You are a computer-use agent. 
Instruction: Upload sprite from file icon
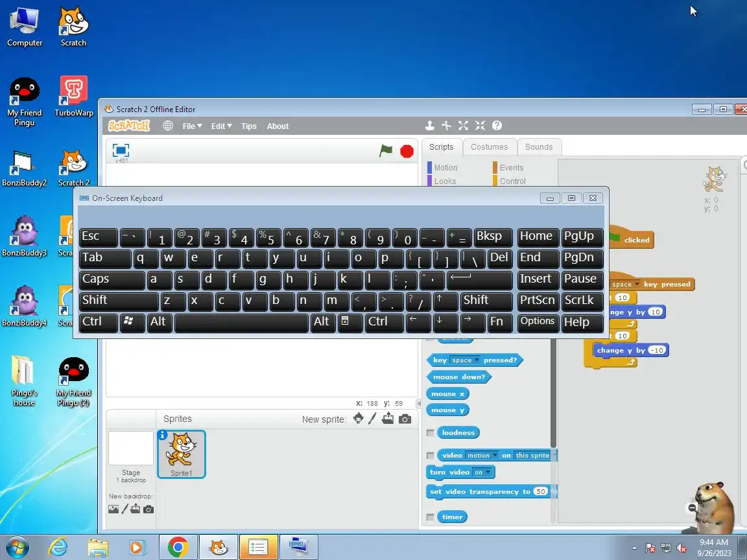click(x=388, y=419)
